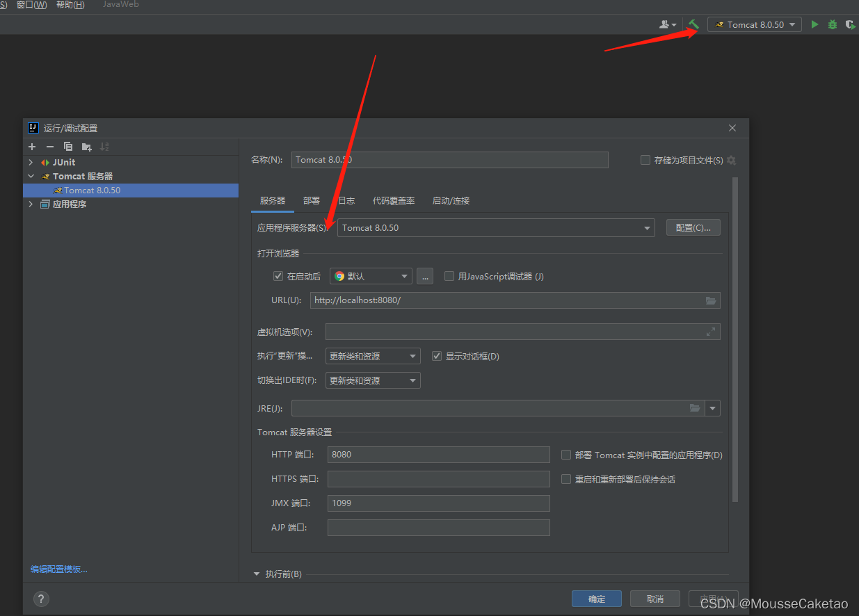
Task: Collapse the 执行前 section
Action: point(257,574)
